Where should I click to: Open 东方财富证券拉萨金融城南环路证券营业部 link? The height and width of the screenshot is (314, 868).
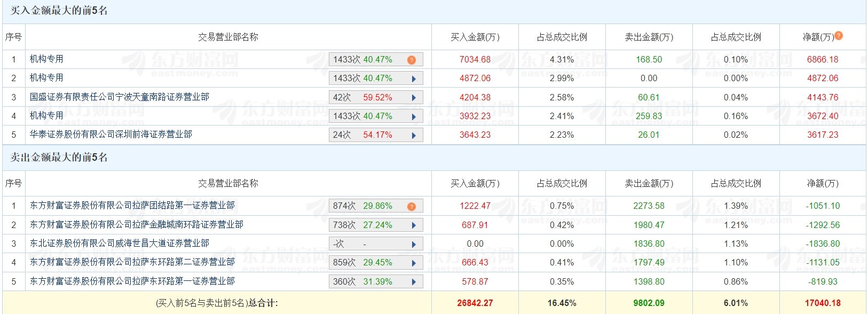coord(137,225)
